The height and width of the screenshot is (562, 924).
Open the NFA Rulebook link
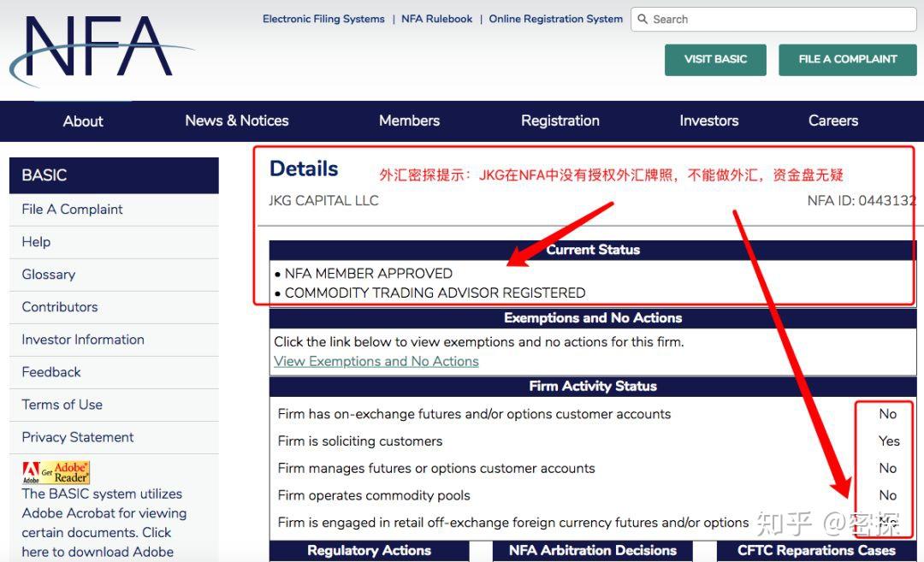pyautogui.click(x=436, y=19)
